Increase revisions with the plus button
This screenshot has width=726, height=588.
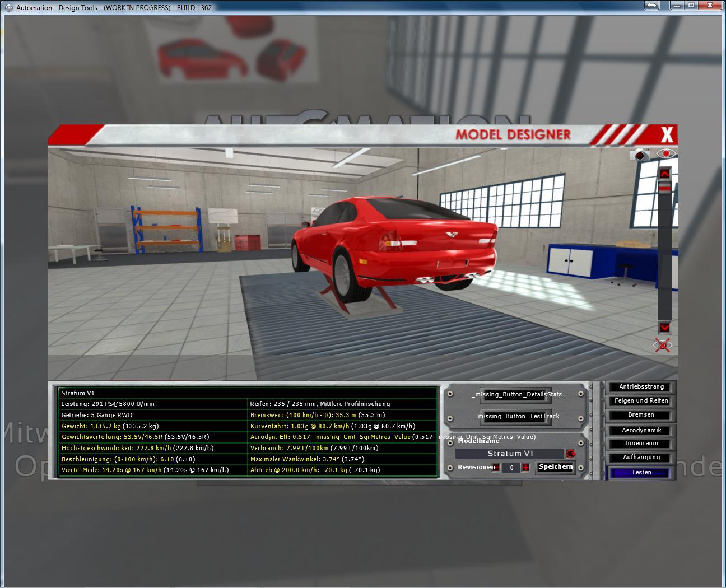point(525,468)
